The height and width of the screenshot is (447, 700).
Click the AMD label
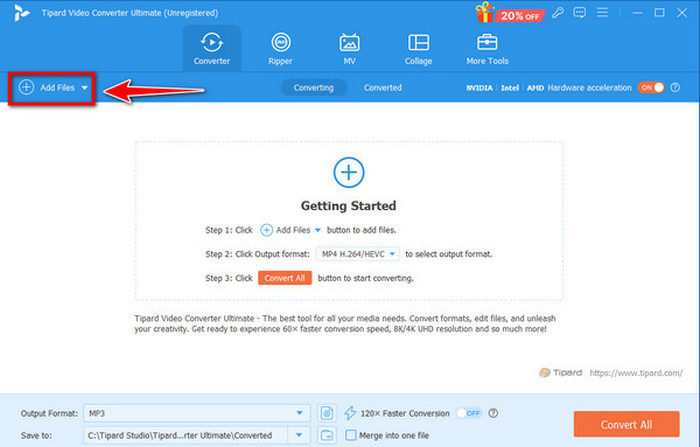(535, 88)
